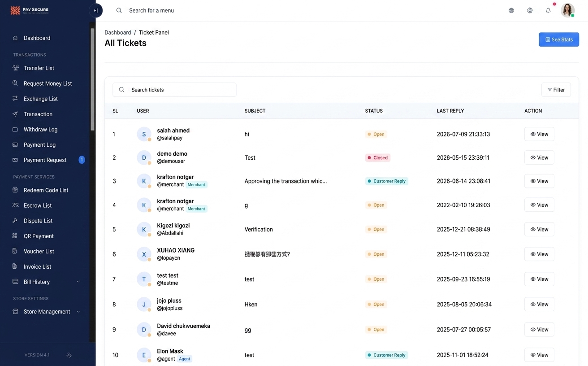
Task: Toggle the theme icon beside Version 4.1
Action: [x=69, y=355]
